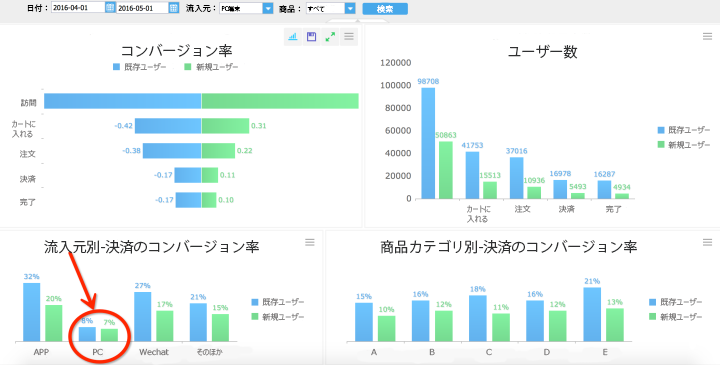Click the 商品カテゴリ別-決済のコンバージョン率 title

509,247
